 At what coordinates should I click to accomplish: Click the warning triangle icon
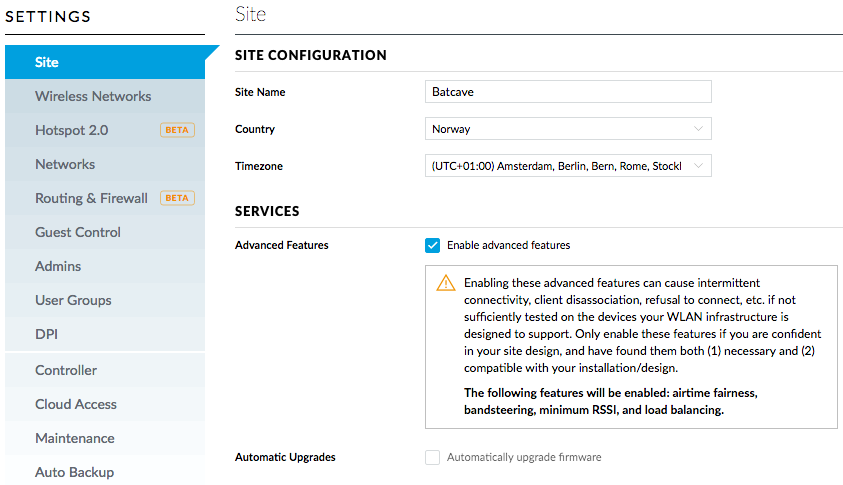(446, 283)
